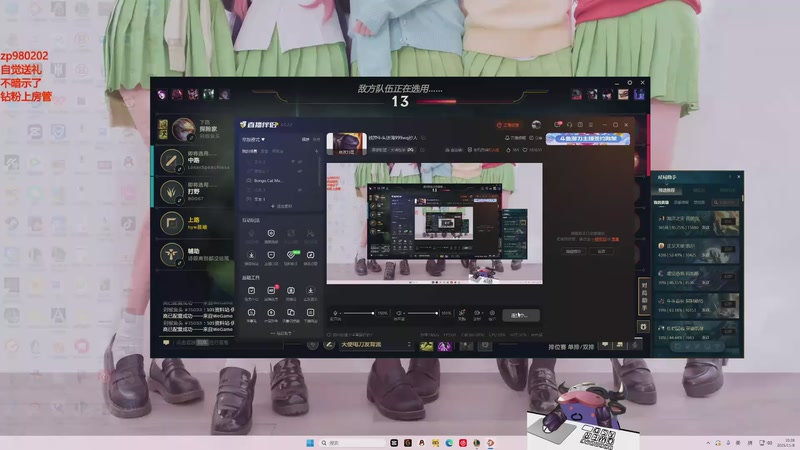This screenshot has width=800, height=450.
Task: Open the interactive tool with the green NEW badge
Action: coord(291,255)
